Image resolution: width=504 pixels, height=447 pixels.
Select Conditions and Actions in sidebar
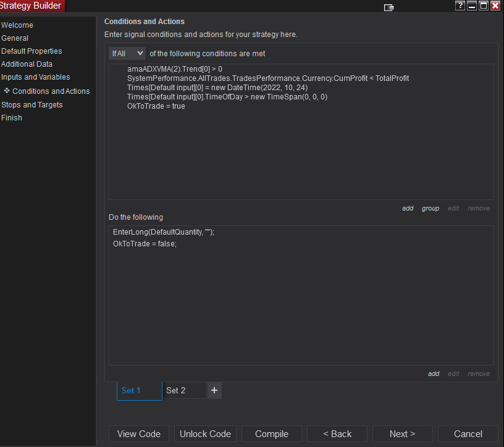click(x=51, y=91)
